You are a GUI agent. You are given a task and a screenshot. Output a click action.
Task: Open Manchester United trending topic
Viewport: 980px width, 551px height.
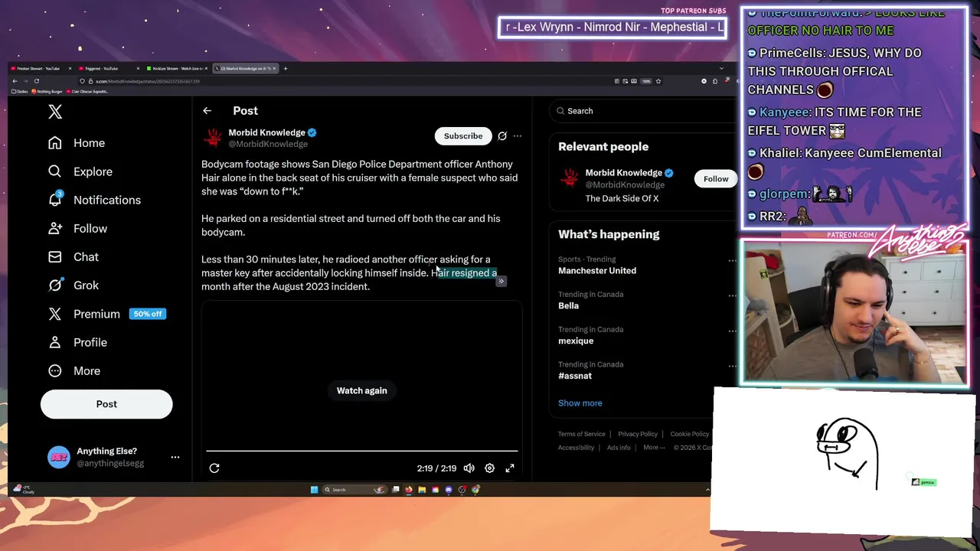tap(597, 270)
